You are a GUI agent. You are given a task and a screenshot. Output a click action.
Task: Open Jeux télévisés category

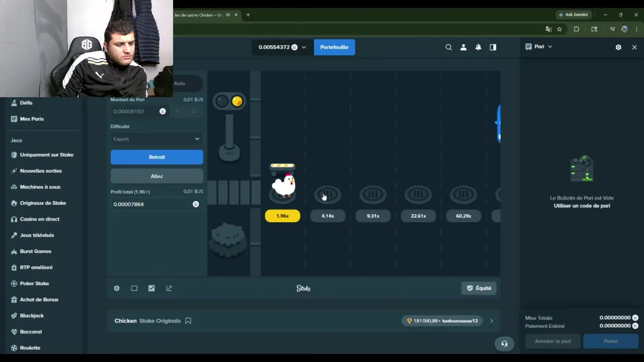pyautogui.click(x=37, y=235)
